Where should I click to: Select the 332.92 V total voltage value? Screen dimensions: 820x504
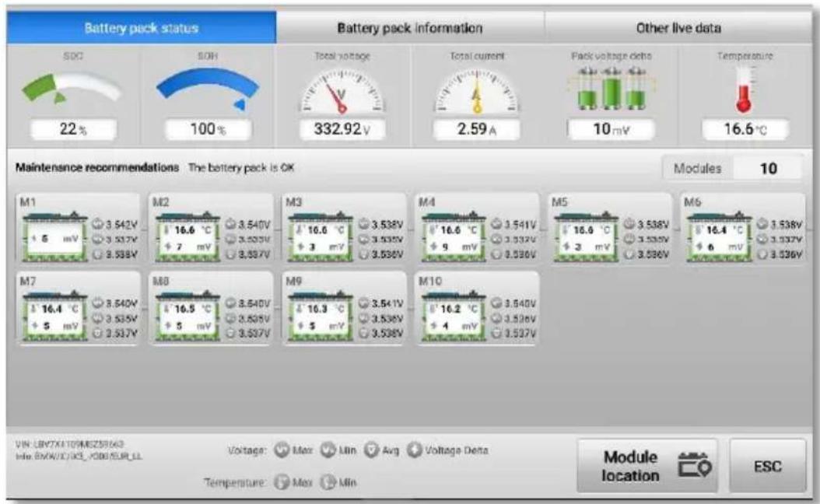342,129
